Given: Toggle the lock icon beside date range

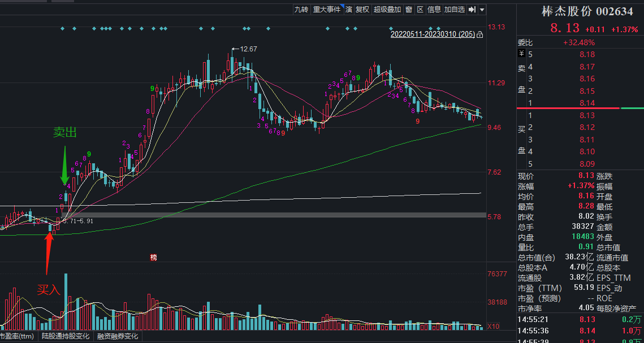Looking at the screenshot, I should tap(480, 34).
